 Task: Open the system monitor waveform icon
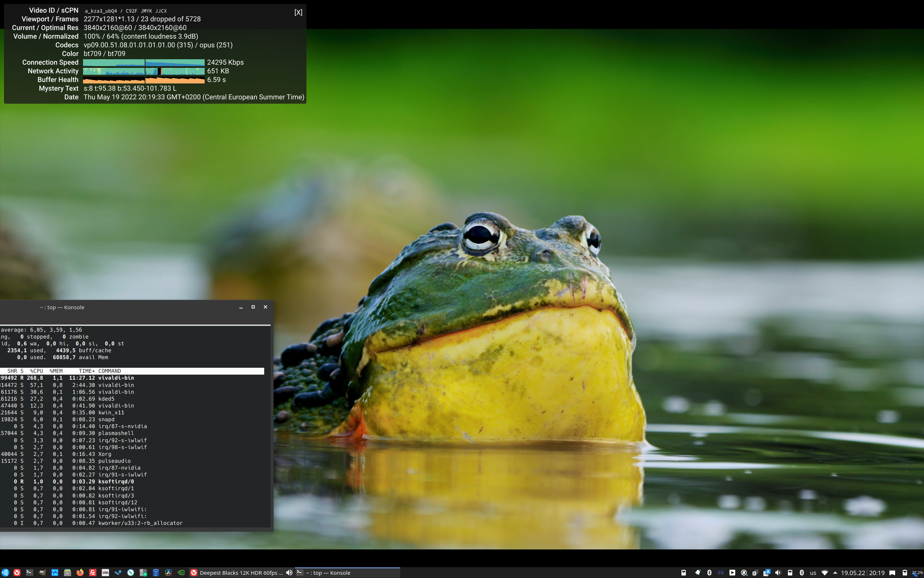[55, 572]
